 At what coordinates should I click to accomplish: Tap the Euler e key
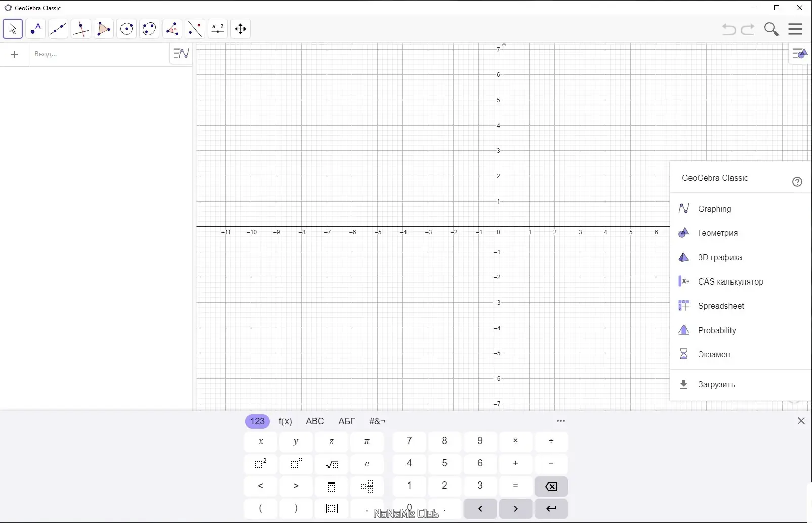coord(367,463)
